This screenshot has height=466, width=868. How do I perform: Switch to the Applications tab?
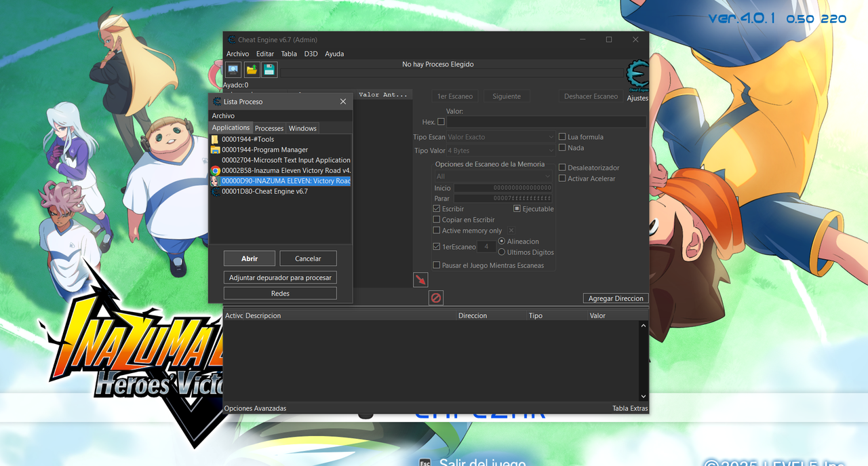pyautogui.click(x=231, y=128)
